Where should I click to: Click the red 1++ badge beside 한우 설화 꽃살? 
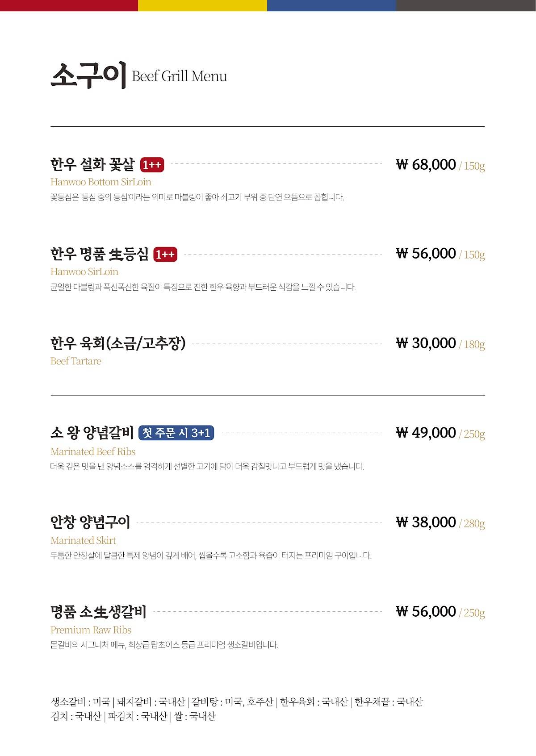tap(152, 165)
